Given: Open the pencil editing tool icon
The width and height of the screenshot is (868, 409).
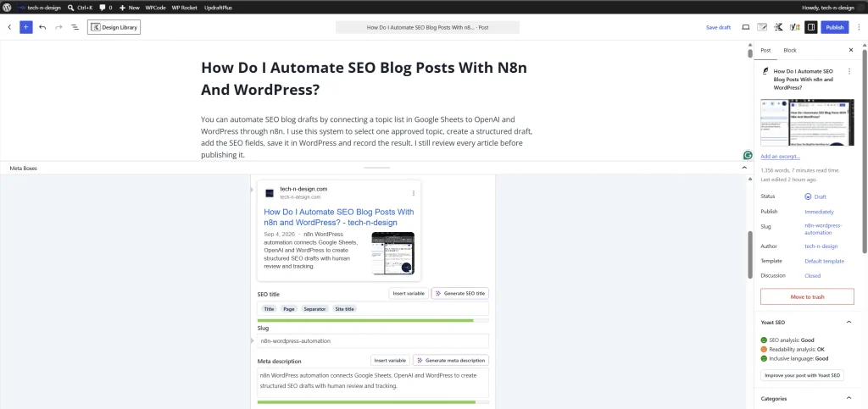Looking at the screenshot, I should (762, 27).
